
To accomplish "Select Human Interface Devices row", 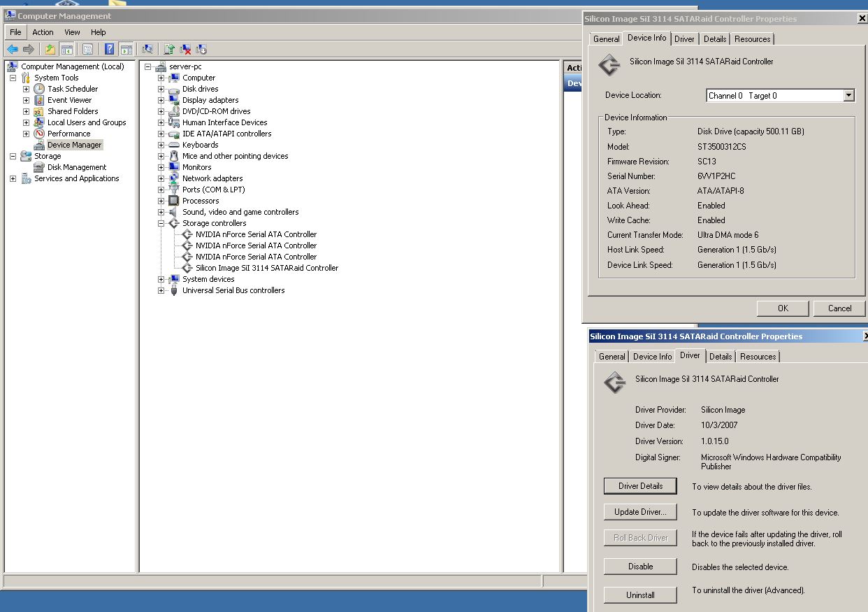I will (x=224, y=122).
